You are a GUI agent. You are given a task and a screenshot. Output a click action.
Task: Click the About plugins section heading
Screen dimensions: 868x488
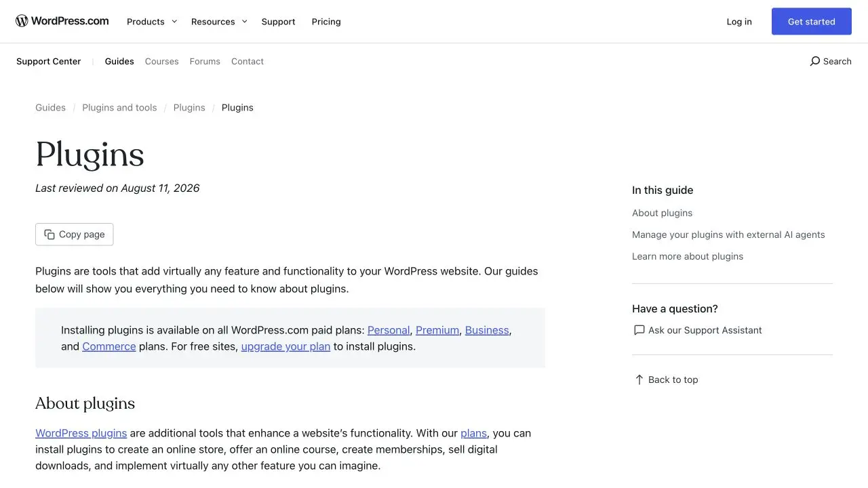[85, 403]
